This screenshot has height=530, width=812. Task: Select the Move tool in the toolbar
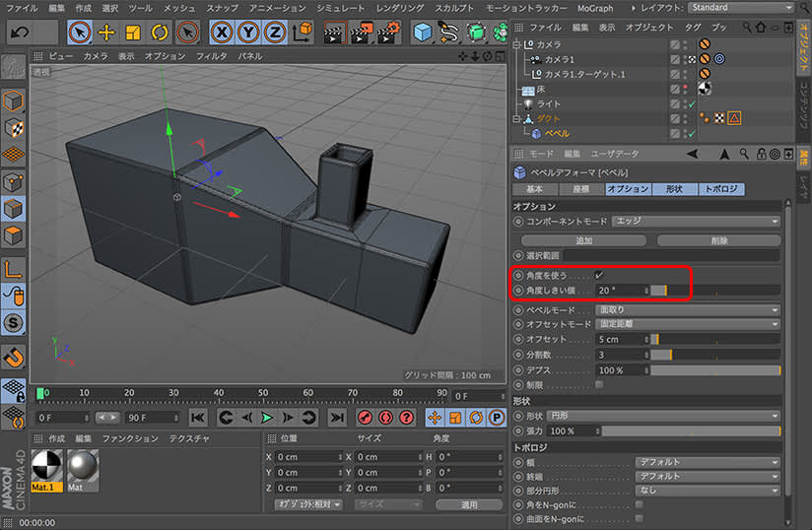tap(104, 33)
